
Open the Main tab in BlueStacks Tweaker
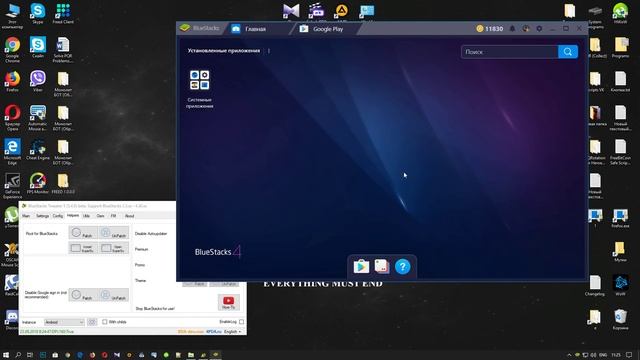pos(26,216)
